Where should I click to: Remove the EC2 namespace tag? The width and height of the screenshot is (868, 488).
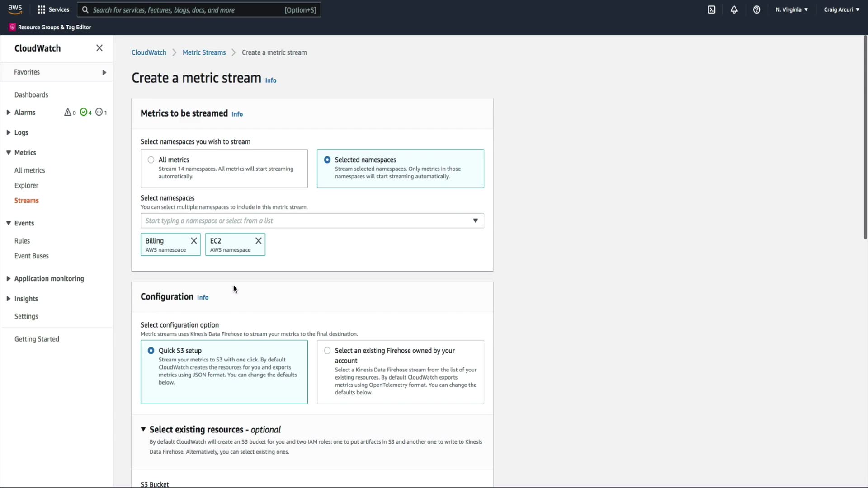(x=259, y=241)
